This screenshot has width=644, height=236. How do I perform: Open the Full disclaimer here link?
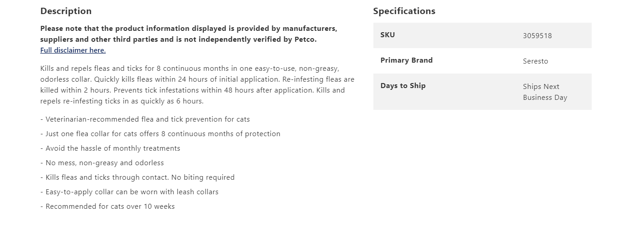click(73, 50)
